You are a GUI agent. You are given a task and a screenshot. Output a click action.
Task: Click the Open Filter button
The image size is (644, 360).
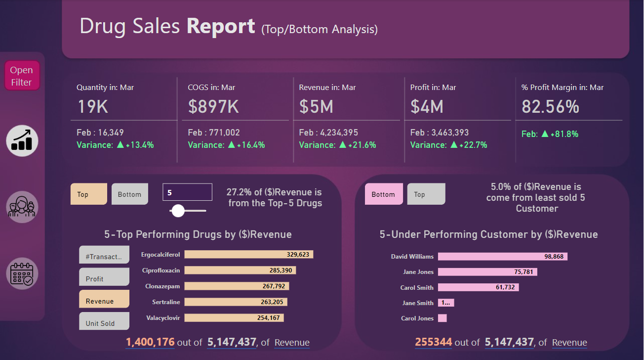22,76
